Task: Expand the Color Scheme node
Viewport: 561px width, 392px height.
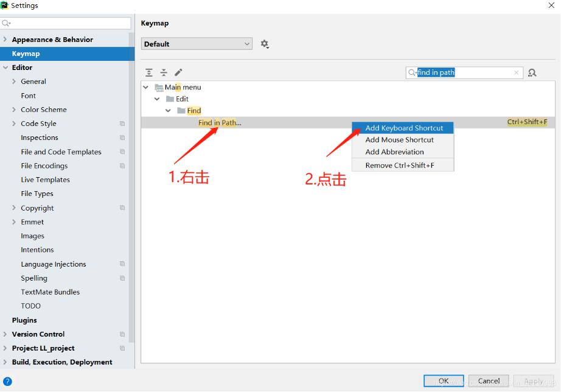Action: pos(14,110)
